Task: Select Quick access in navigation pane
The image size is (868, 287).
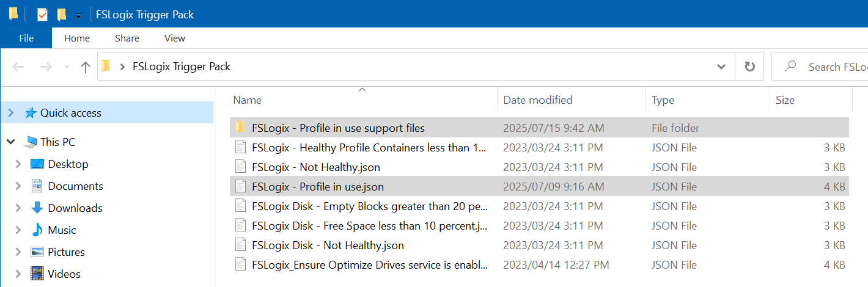Action: click(x=71, y=113)
